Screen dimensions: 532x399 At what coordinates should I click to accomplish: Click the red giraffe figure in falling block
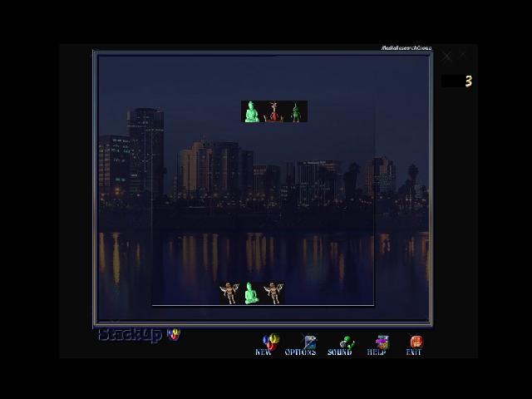(274, 111)
